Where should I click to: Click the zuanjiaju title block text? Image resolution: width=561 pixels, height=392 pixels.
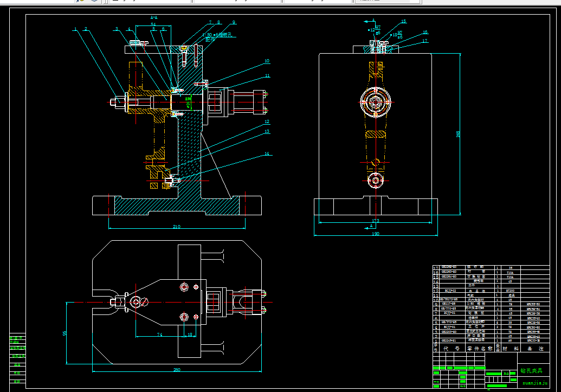click(534, 383)
